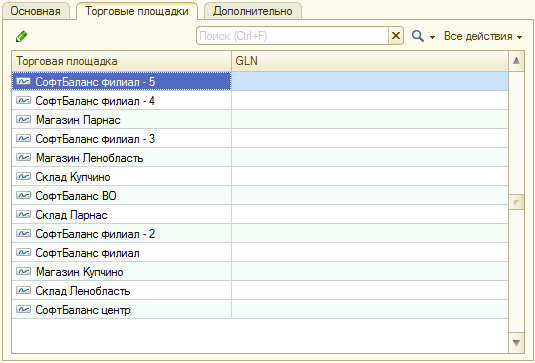535x363 pixels.
Task: Select the Склад Парнас row
Action: 260,215
